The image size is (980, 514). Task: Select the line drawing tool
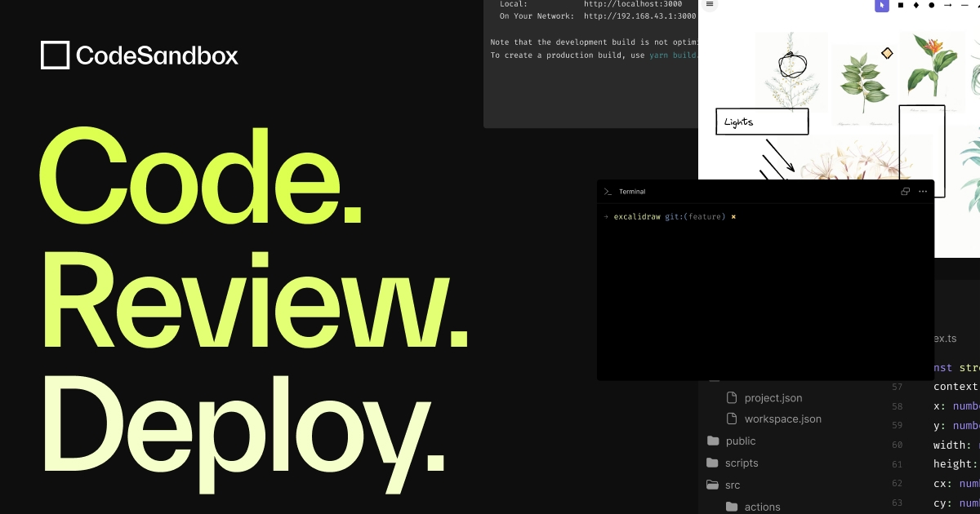pyautogui.click(x=964, y=5)
